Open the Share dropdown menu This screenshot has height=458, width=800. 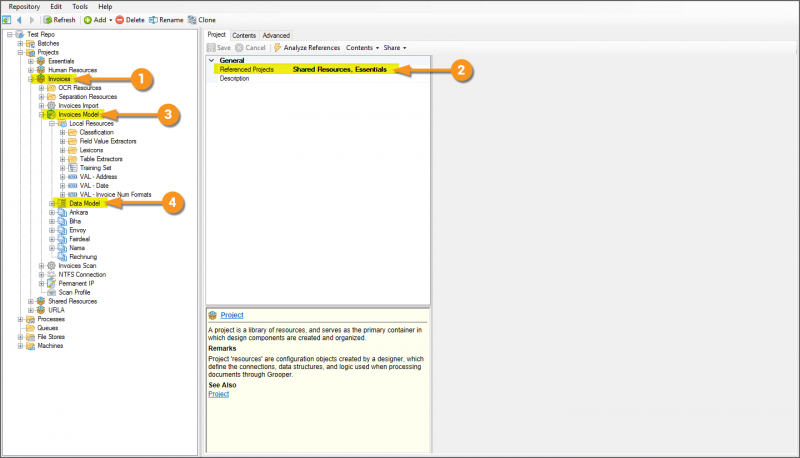395,47
